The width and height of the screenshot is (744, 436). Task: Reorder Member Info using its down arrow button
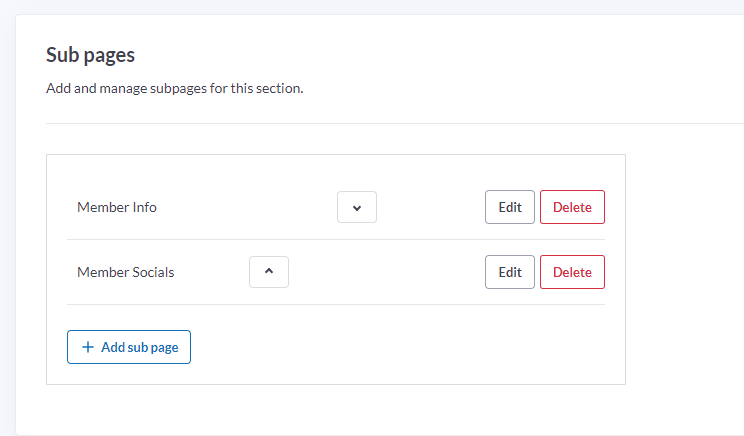pyautogui.click(x=357, y=207)
